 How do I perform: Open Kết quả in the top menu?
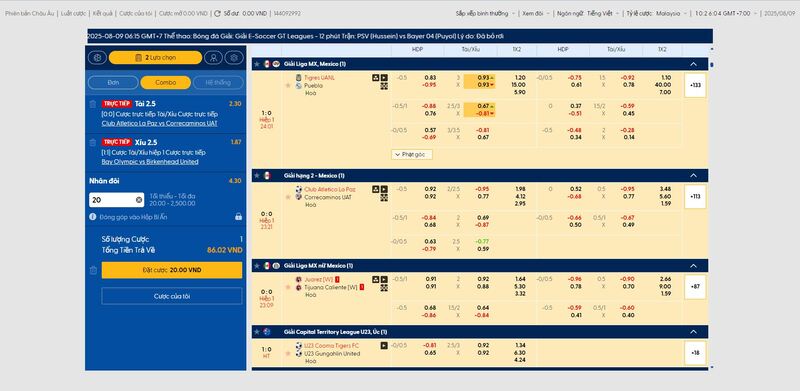point(104,14)
